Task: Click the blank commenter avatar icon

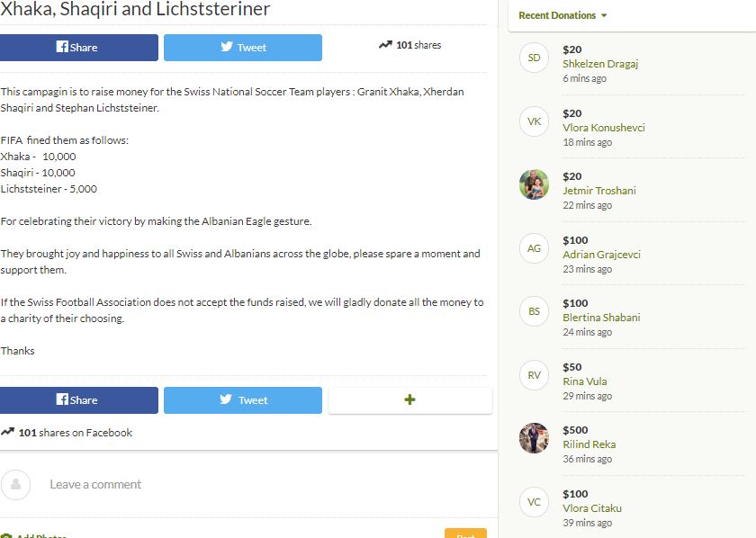Action: coord(16,484)
